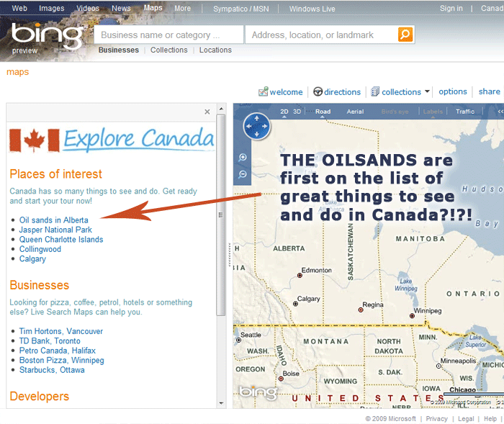
Task: Open Jasper National Park
Action: tap(55, 230)
